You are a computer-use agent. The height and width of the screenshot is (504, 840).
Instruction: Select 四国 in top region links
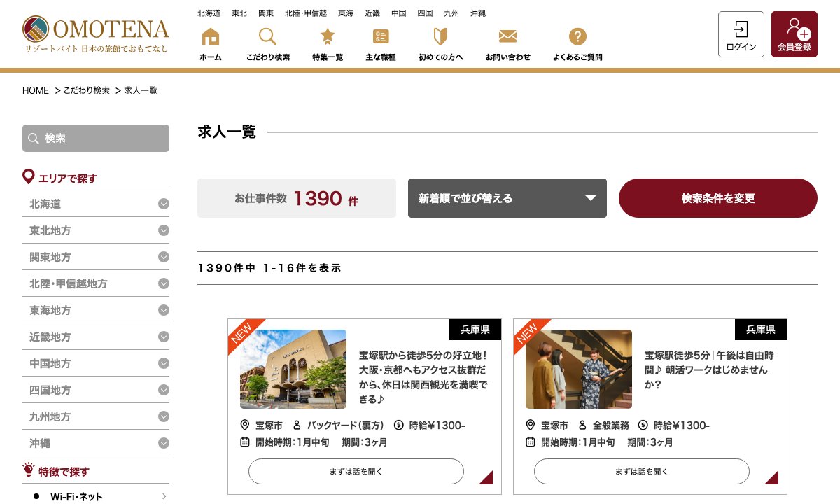pyautogui.click(x=425, y=13)
